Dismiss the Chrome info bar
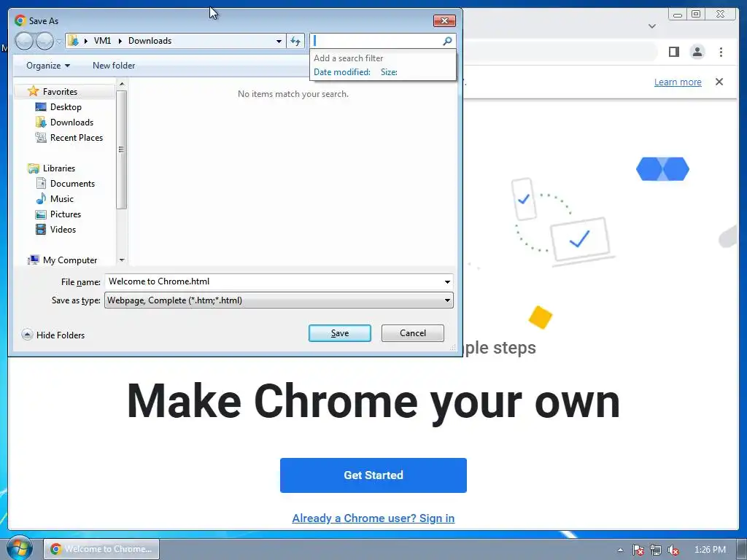 tap(719, 82)
